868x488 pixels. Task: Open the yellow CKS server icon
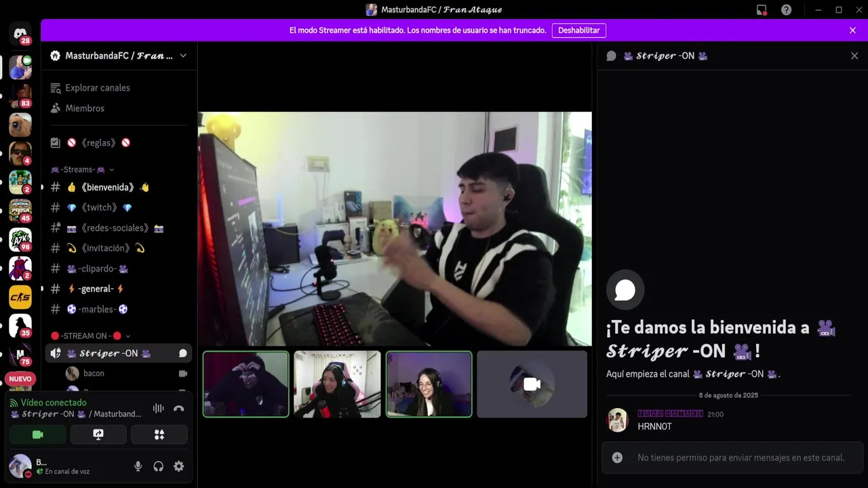point(20,297)
